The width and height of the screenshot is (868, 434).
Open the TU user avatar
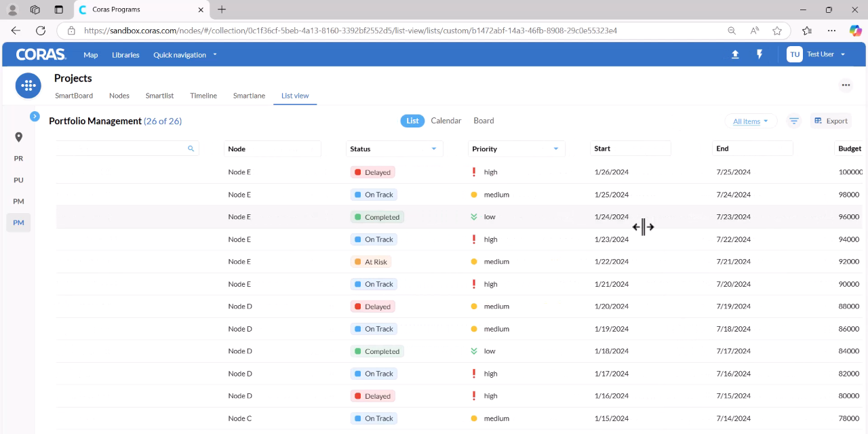click(795, 54)
